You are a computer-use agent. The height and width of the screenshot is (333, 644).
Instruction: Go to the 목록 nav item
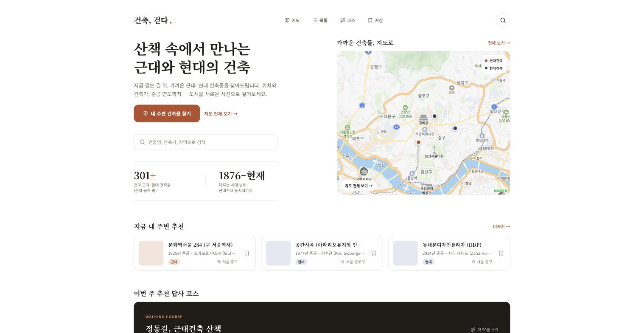pos(320,20)
